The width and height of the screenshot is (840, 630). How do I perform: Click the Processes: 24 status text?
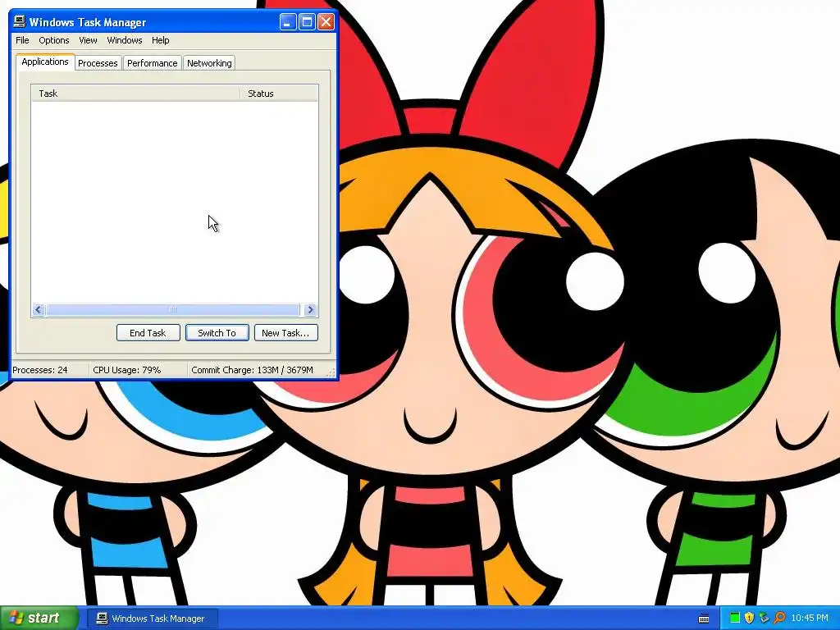point(40,370)
